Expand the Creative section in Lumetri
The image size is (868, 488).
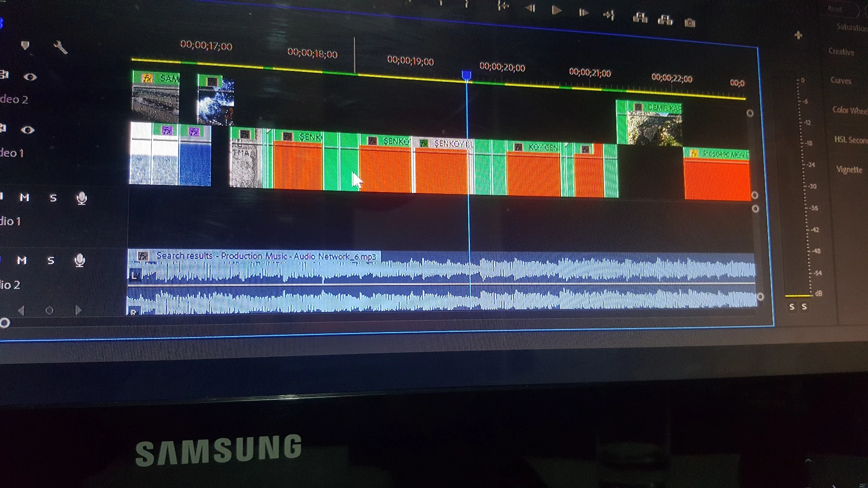click(841, 52)
